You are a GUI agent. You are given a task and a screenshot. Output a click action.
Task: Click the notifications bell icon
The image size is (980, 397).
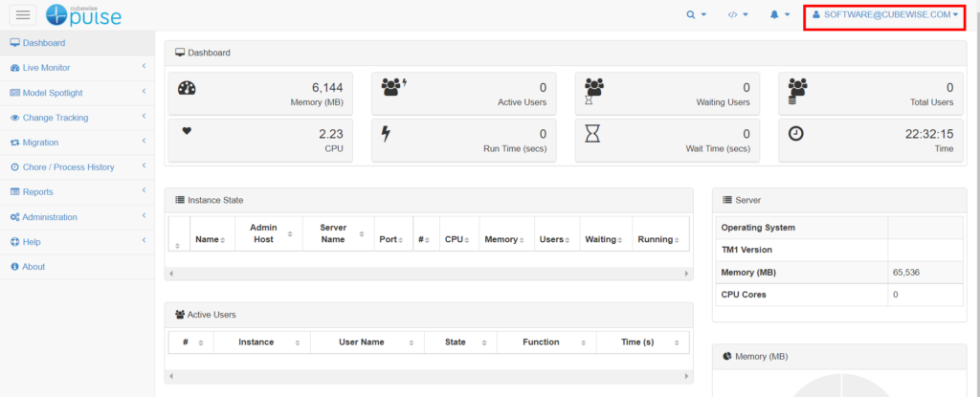779,14
